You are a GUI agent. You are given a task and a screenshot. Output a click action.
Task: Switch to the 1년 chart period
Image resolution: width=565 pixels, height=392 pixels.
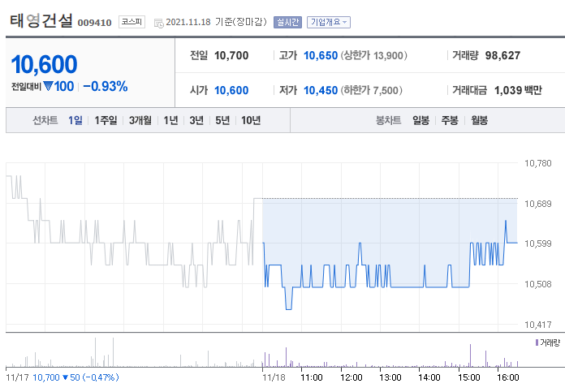tap(170, 120)
